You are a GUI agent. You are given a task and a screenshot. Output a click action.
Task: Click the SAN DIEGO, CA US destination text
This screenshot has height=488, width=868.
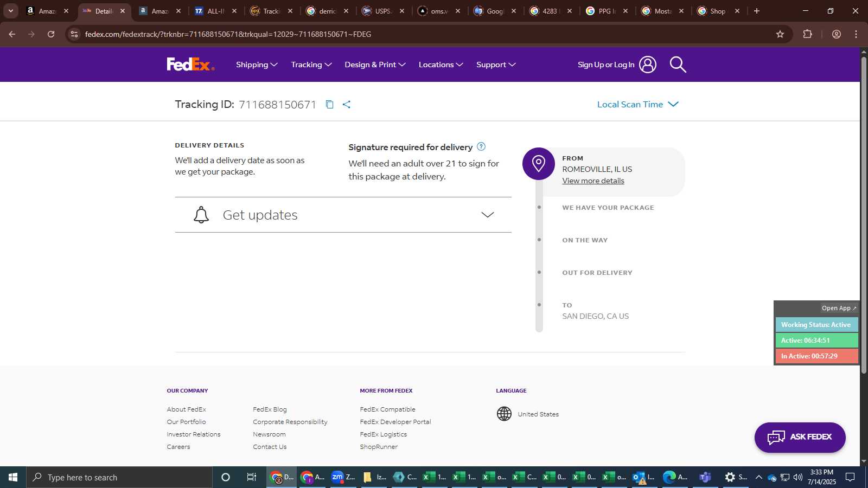pyautogui.click(x=595, y=316)
